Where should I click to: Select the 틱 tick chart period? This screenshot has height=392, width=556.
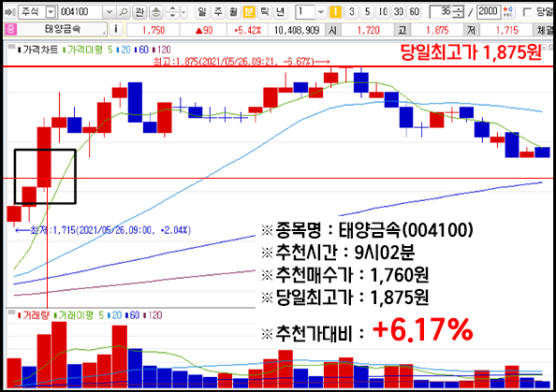265,12
